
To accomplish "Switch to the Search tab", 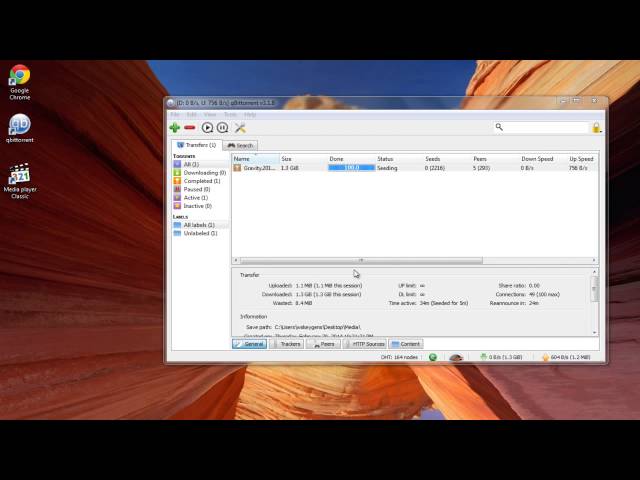I will pos(240,145).
